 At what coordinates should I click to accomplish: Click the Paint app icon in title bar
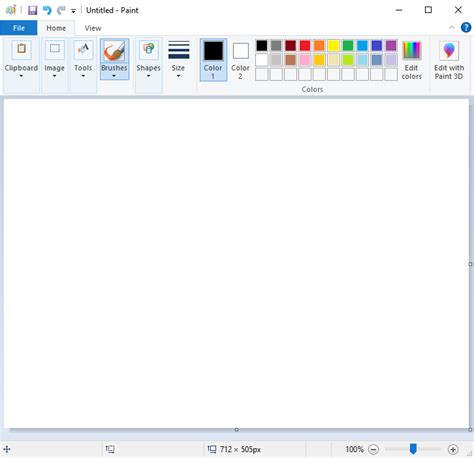tap(11, 10)
